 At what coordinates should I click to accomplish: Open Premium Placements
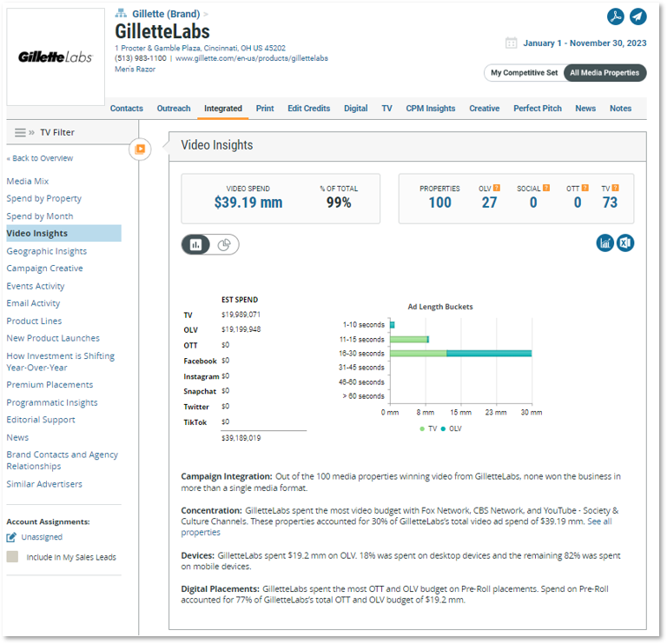(50, 385)
